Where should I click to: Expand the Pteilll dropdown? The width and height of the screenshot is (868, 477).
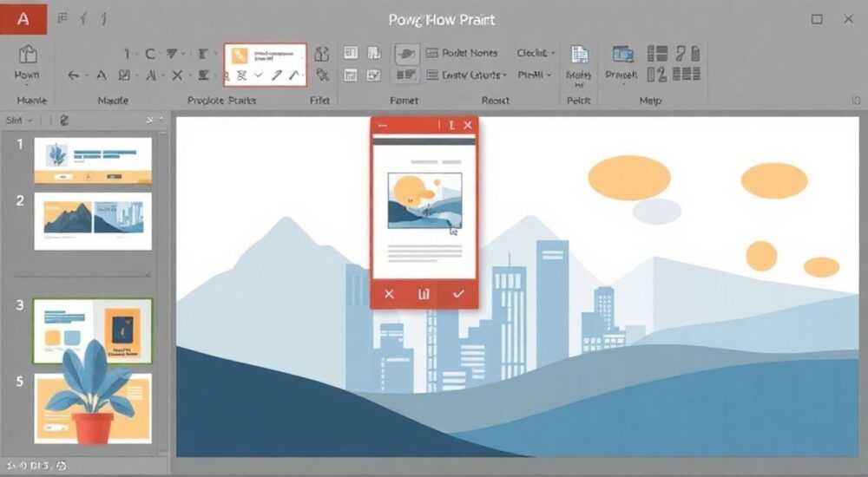(535, 74)
